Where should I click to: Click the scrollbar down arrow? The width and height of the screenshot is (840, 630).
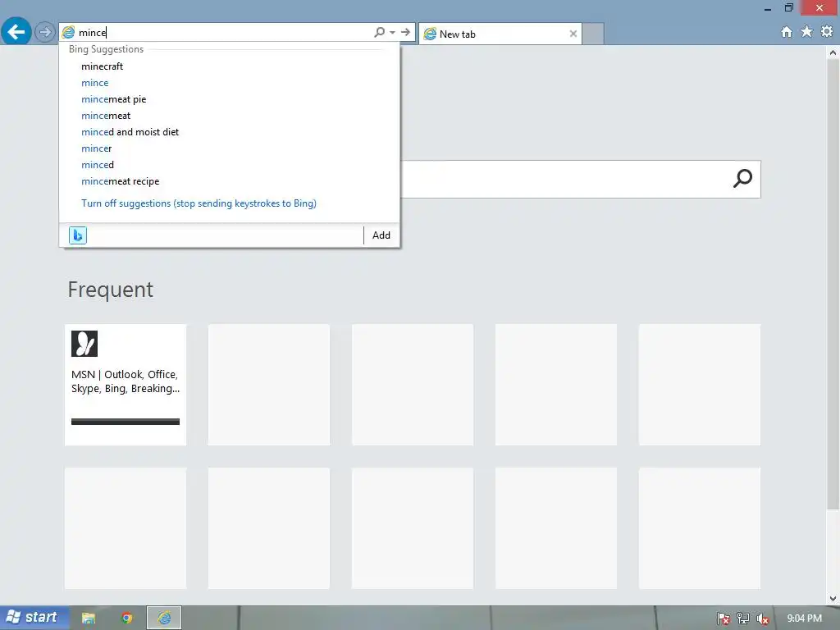click(x=833, y=598)
